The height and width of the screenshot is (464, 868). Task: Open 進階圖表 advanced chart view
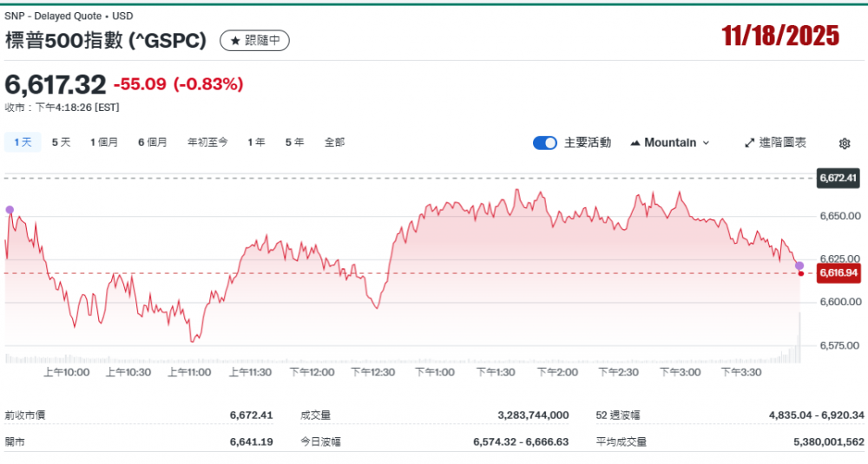click(x=775, y=143)
